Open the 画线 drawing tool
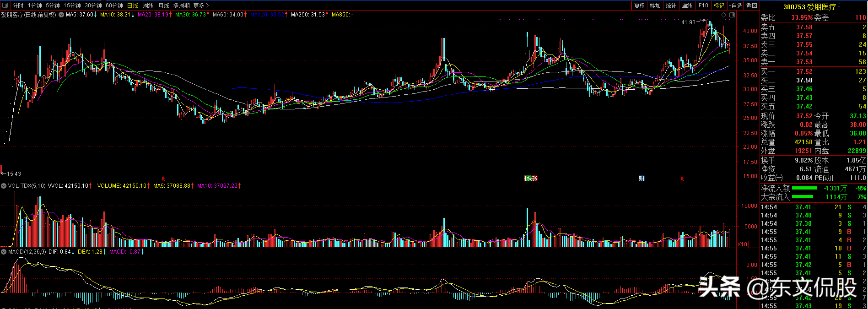This screenshot has height=309, width=868. pyautogui.click(x=687, y=5)
